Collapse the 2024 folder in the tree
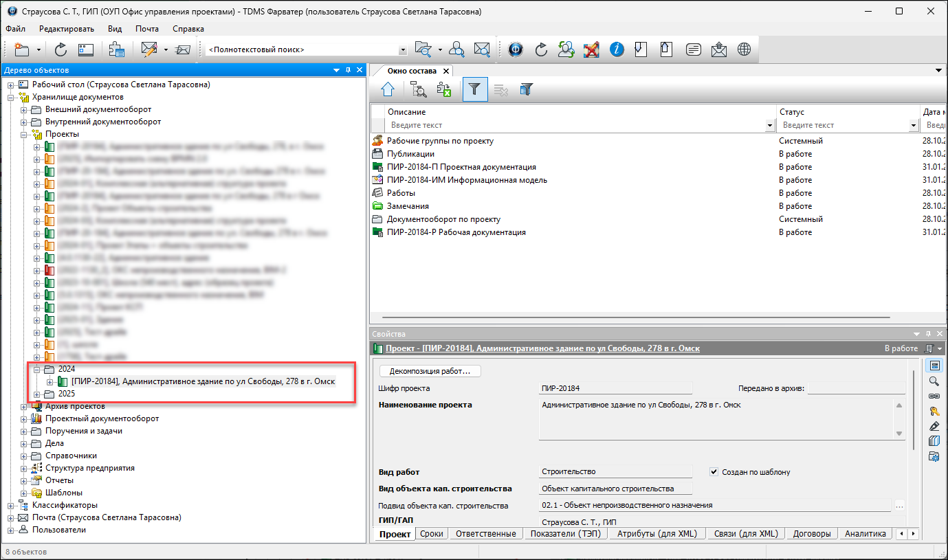The width and height of the screenshot is (948, 560). [x=38, y=370]
